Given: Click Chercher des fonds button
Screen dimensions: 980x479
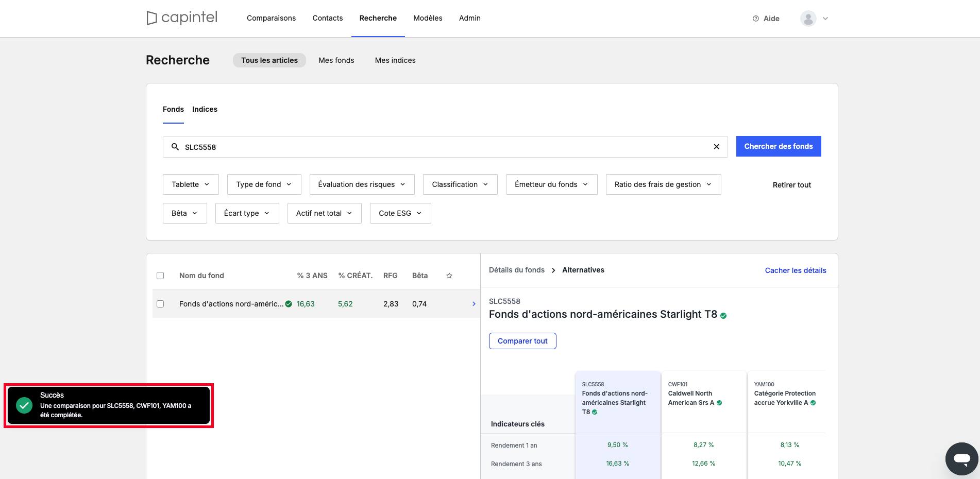Looking at the screenshot, I should click(x=779, y=146).
